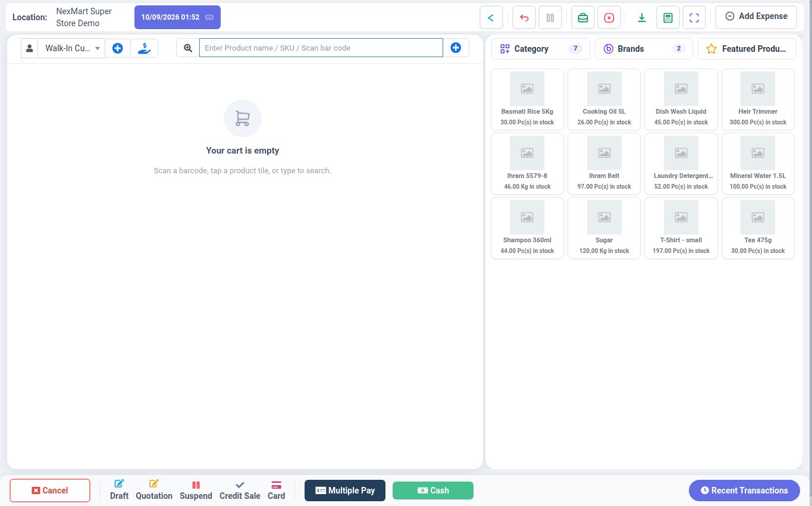This screenshot has height=506, width=812.
Task: Choose Credit Sale option
Action: click(240, 489)
